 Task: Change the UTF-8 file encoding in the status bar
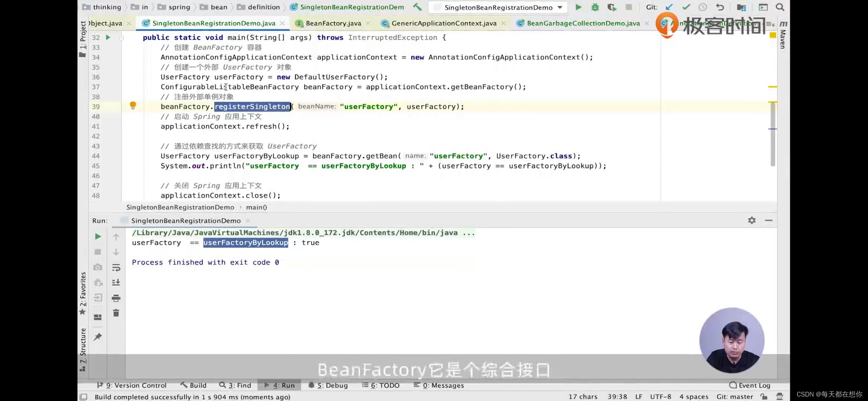[x=661, y=397]
